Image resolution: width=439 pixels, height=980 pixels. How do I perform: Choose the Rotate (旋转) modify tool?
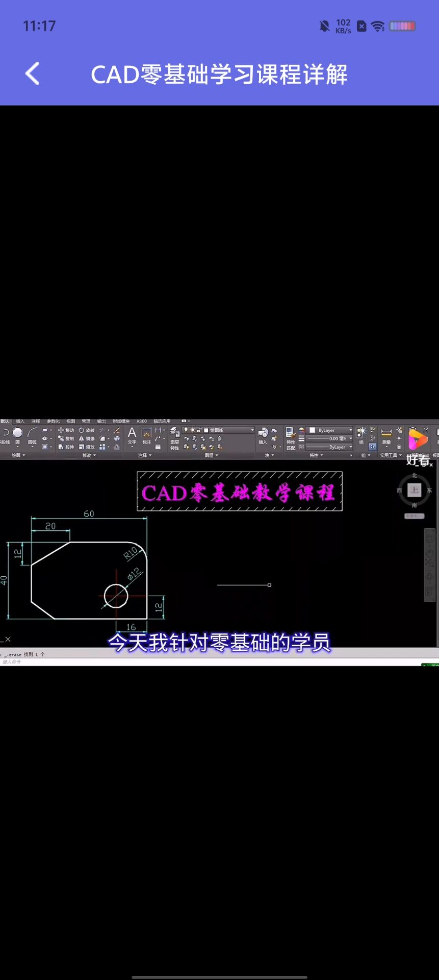(87, 430)
